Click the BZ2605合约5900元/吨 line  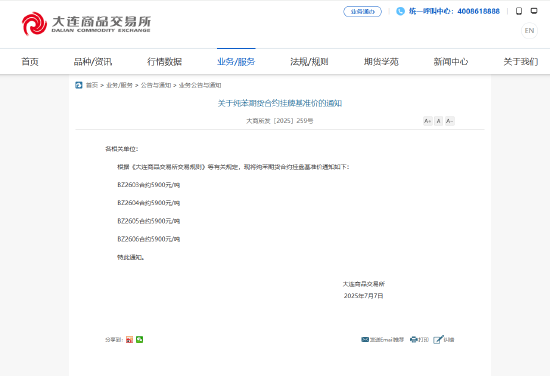pos(149,221)
